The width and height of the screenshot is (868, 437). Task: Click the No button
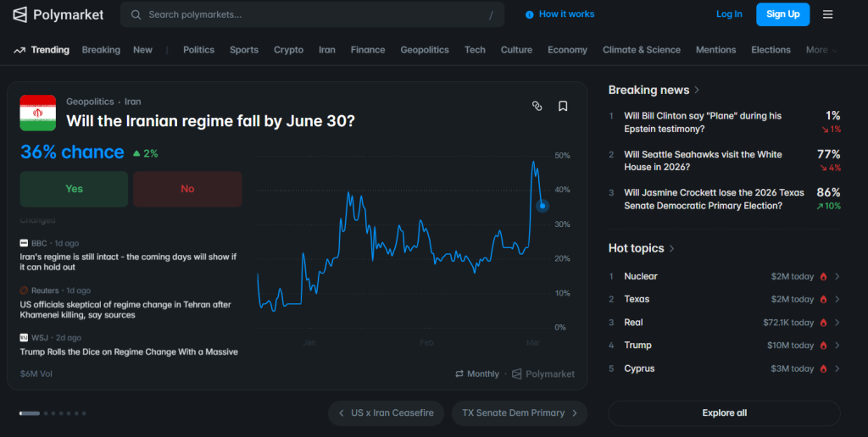click(x=187, y=189)
